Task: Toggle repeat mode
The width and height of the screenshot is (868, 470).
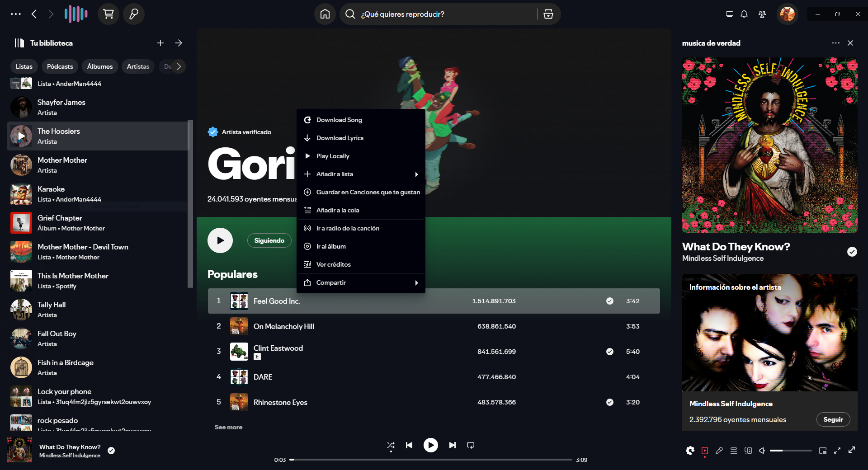Action: pos(471,445)
